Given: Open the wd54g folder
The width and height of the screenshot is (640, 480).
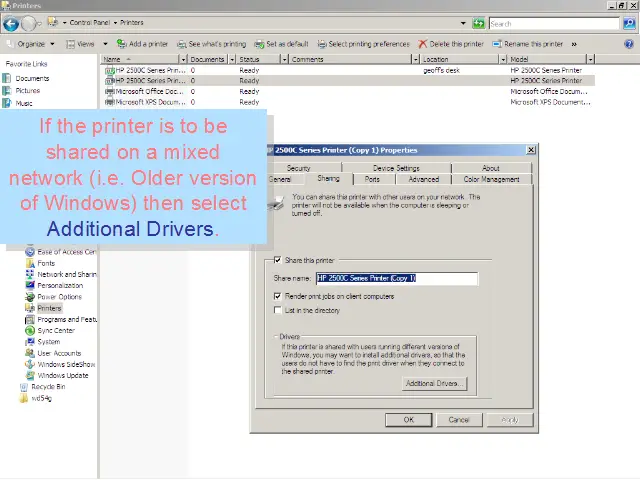Looking at the screenshot, I should 36,398.
